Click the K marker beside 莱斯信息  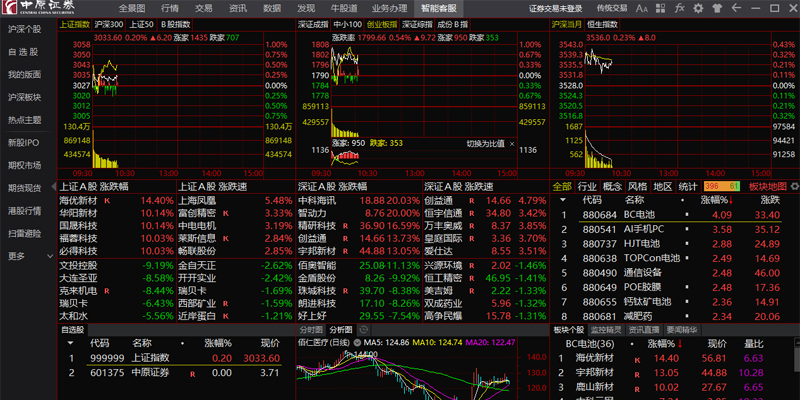click(x=225, y=238)
